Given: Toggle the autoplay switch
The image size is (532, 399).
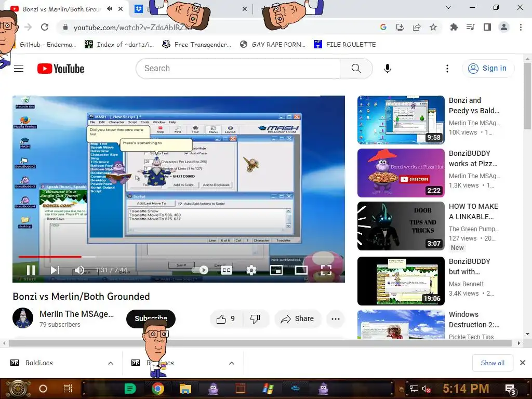Looking at the screenshot, I should (201, 270).
